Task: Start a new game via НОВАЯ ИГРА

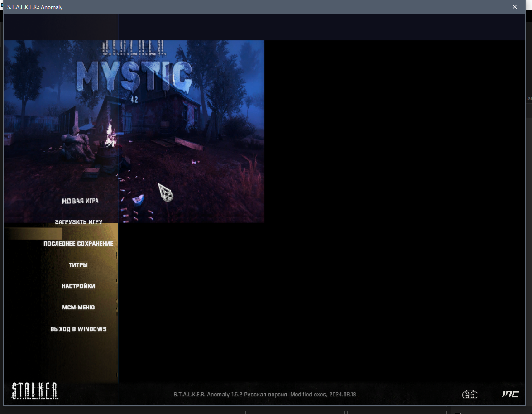Action: (80, 201)
